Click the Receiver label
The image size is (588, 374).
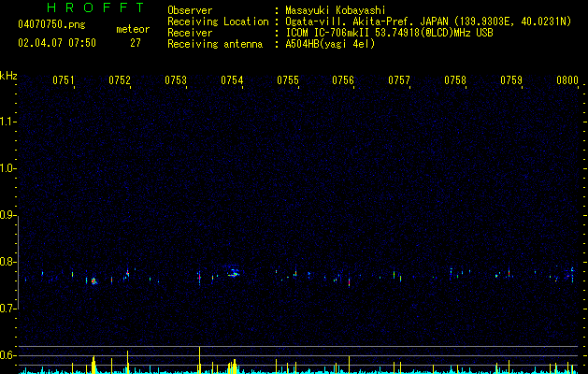[190, 33]
